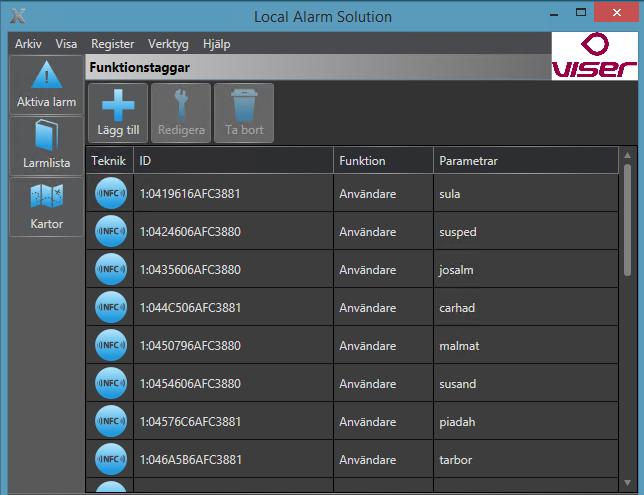Minimize the Local Alarm Solution window
Screen dimensions: 644x495
554,14
